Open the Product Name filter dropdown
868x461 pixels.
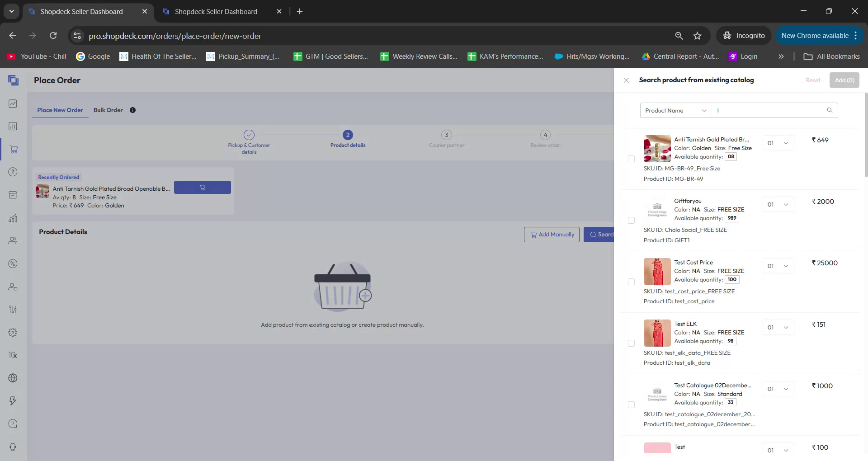[x=675, y=110]
